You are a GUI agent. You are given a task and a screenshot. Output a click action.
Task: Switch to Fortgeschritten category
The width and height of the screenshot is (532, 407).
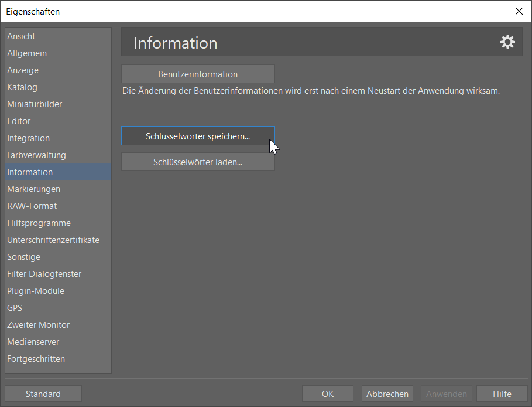(36, 359)
